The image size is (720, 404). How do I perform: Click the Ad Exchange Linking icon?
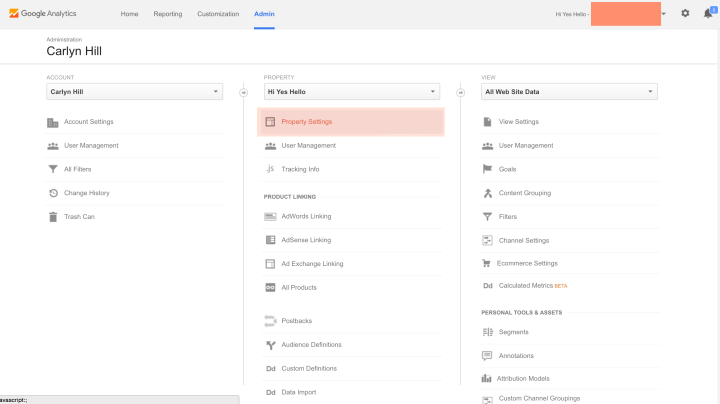[270, 264]
